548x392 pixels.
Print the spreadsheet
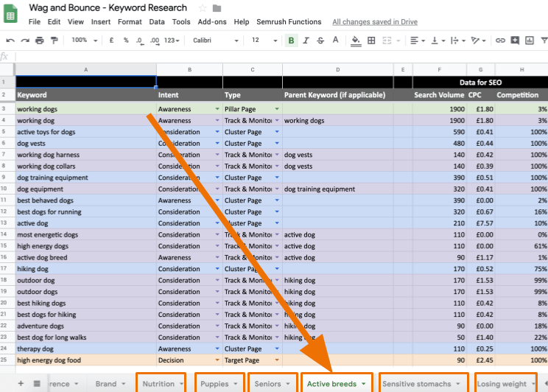tap(40, 41)
